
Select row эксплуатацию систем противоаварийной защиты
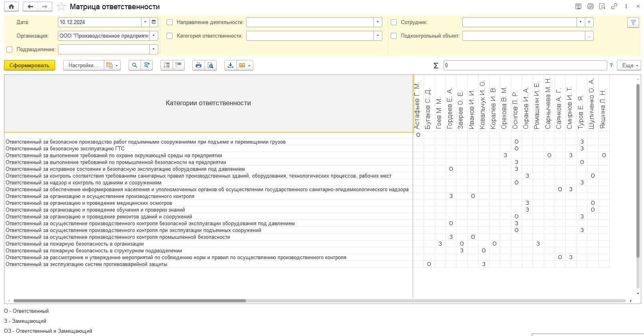click(208, 264)
